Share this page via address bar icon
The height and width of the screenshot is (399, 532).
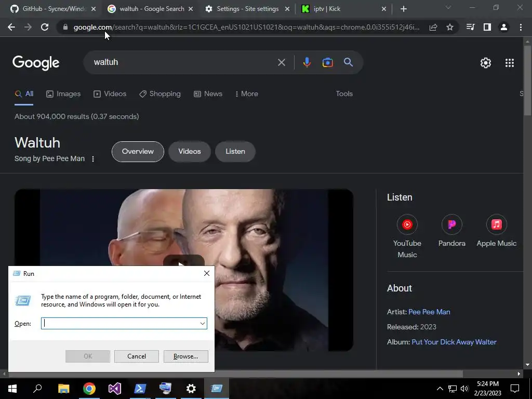point(433,27)
